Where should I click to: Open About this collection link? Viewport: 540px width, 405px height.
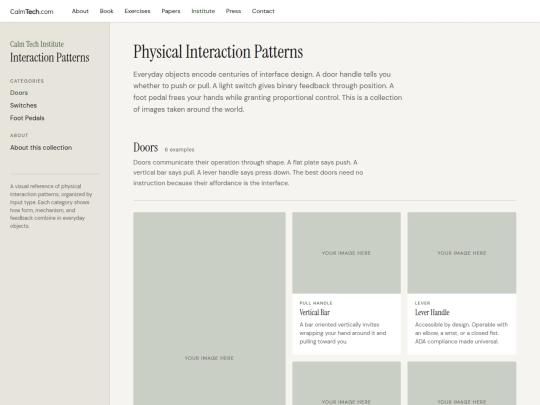pos(41,147)
